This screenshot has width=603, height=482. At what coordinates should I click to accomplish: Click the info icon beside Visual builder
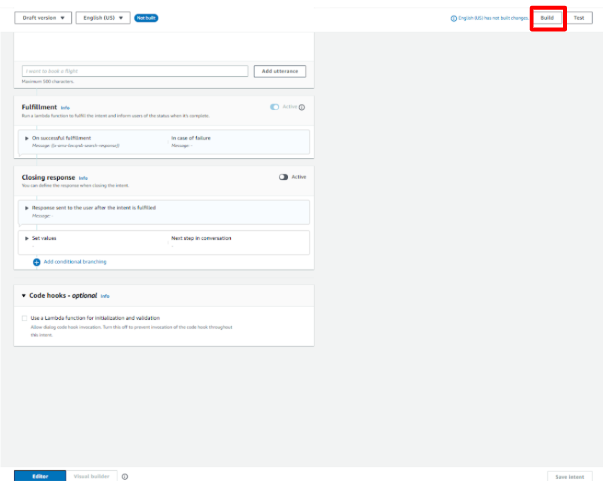(125, 477)
